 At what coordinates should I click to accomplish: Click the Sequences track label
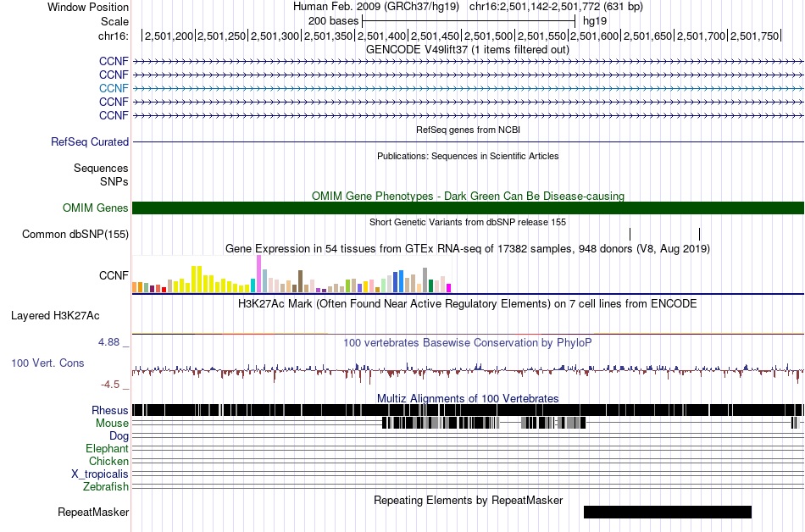(x=101, y=169)
